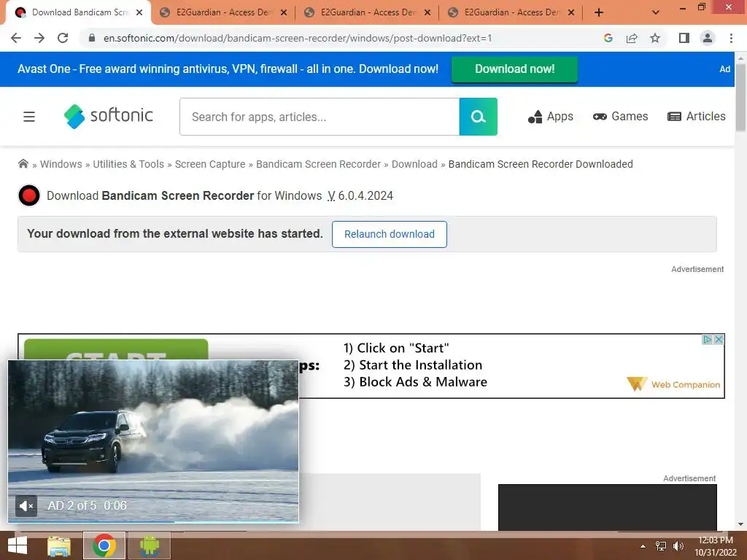Screen dimensions: 747x560
Task: Show hidden system tray icons
Action: 643,546
